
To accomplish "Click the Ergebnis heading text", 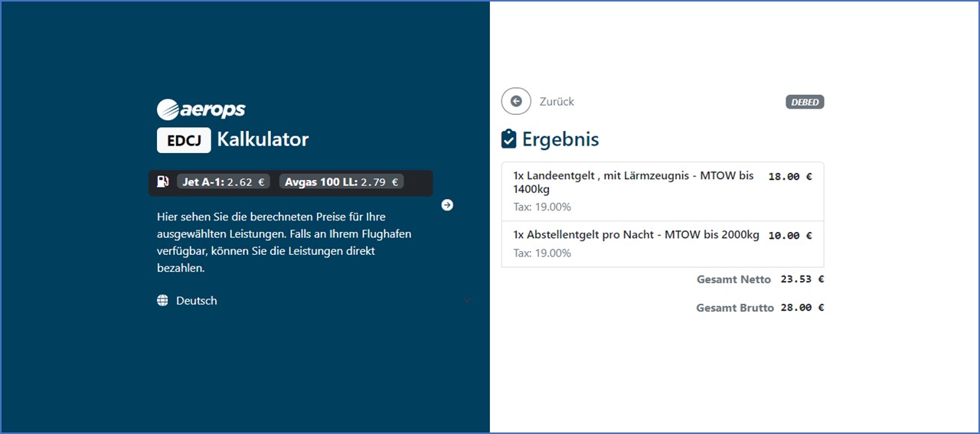I will pos(560,139).
